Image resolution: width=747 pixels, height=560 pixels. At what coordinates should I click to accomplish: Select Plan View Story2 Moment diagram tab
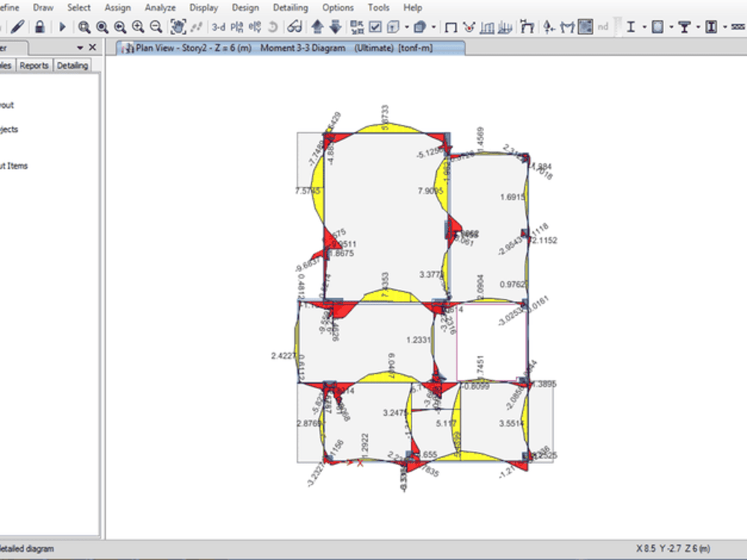291,48
